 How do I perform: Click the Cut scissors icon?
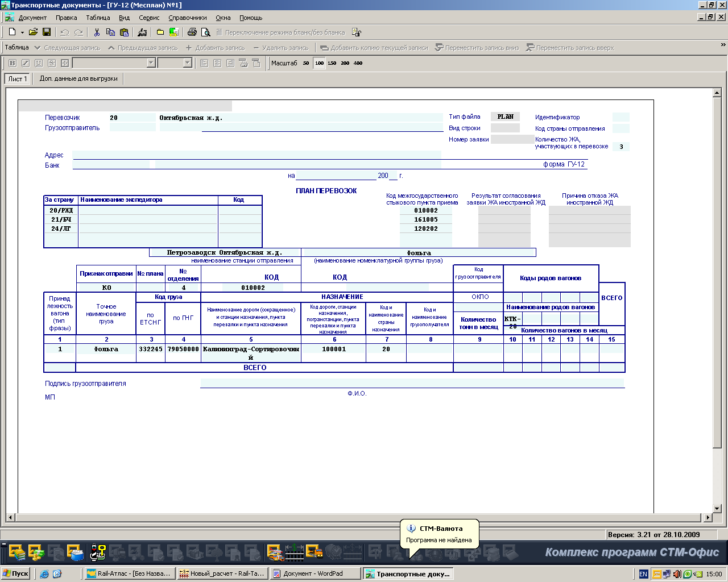coord(97,32)
